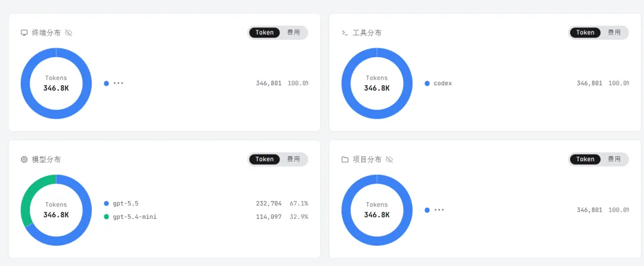Click the gpt-5.4-mini legend label

(x=135, y=216)
